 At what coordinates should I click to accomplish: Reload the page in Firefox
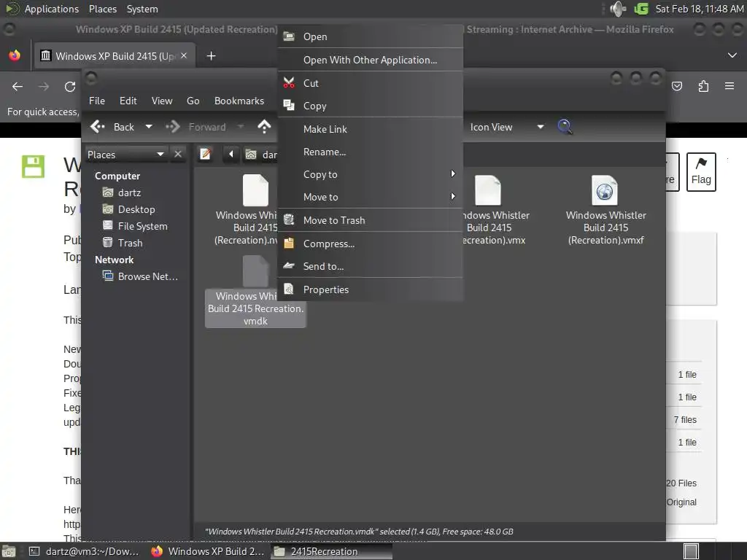point(70,86)
